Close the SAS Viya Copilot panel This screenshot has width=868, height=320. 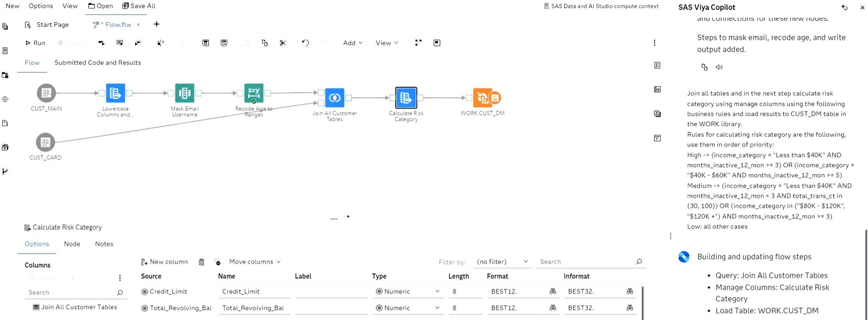click(x=862, y=7)
